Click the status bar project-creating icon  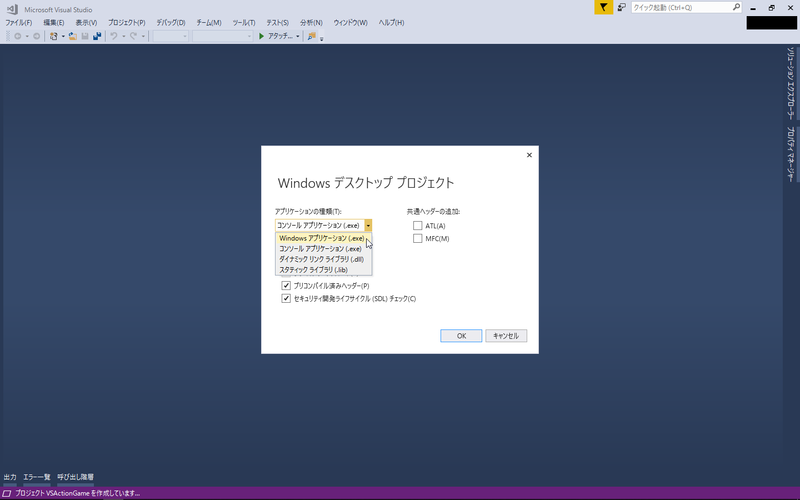click(7, 493)
